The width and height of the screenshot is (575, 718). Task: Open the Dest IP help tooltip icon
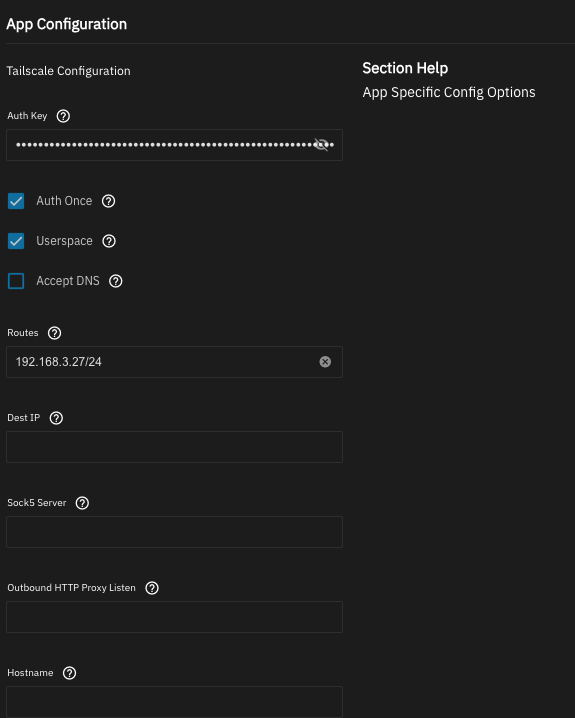pos(56,418)
